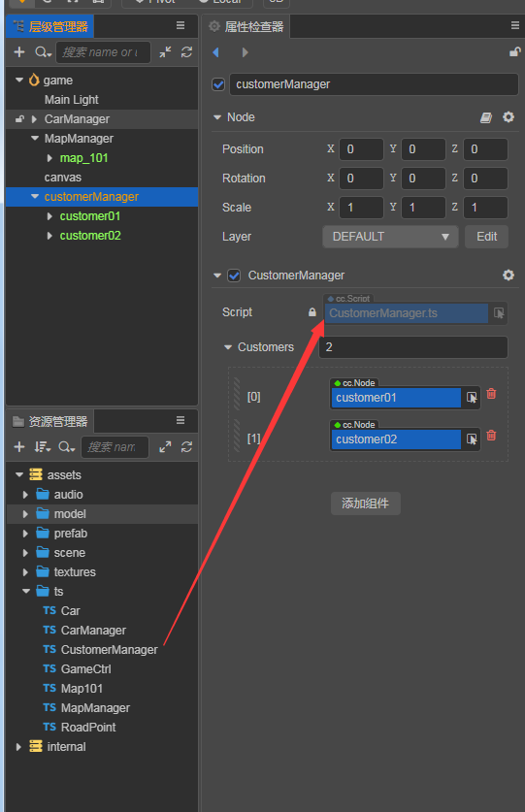Disable the CustomerManager component checkbox

[234, 276]
